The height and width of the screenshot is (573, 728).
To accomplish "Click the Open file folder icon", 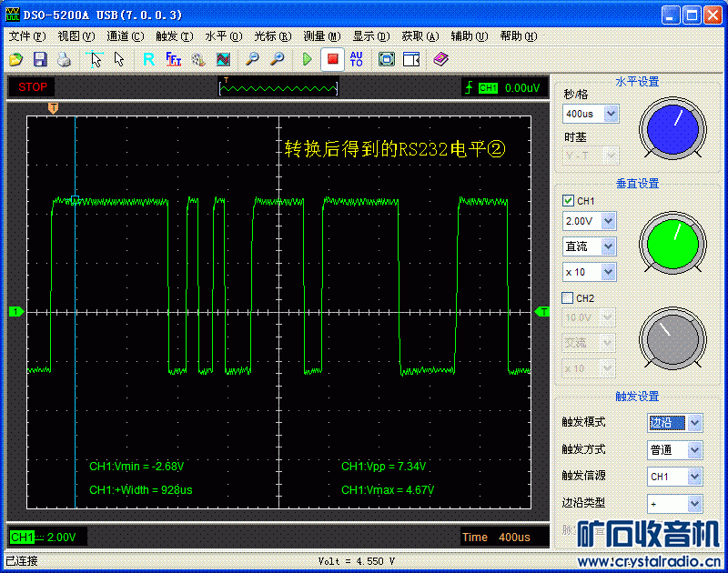I will [x=15, y=59].
